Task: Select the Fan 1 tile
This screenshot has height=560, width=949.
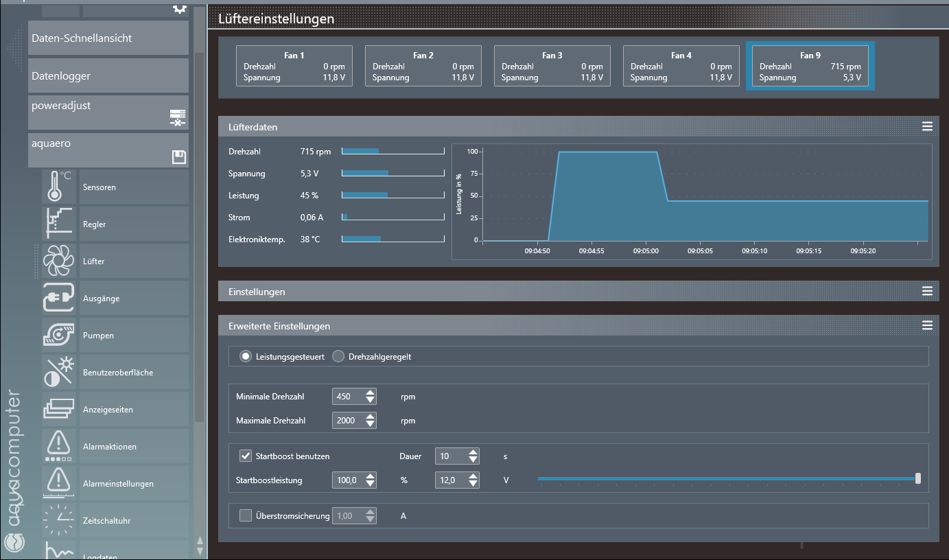Action: point(294,66)
